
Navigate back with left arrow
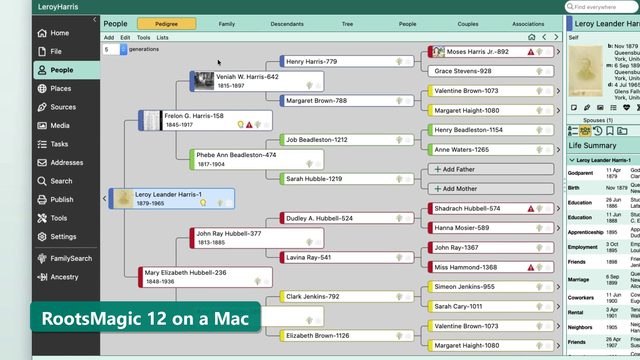tap(544, 37)
